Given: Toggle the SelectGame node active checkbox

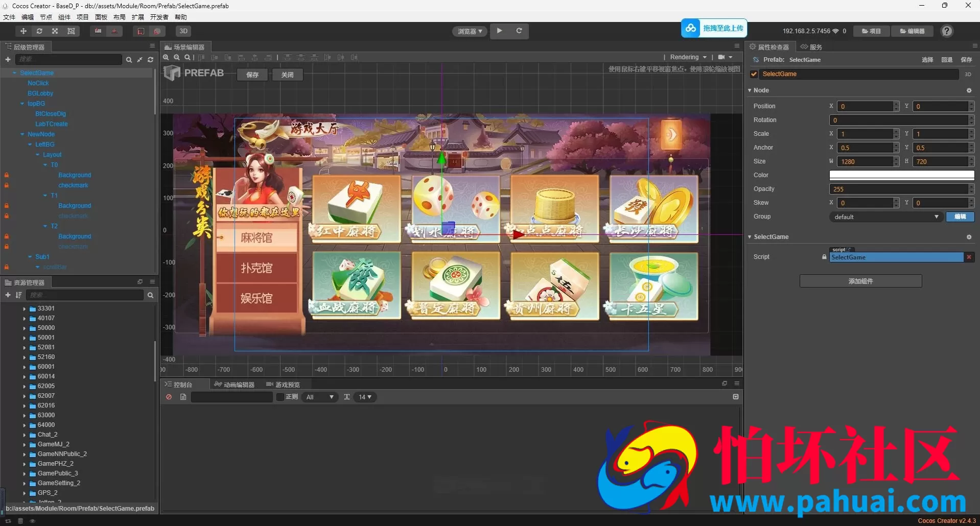Looking at the screenshot, I should pyautogui.click(x=754, y=74).
